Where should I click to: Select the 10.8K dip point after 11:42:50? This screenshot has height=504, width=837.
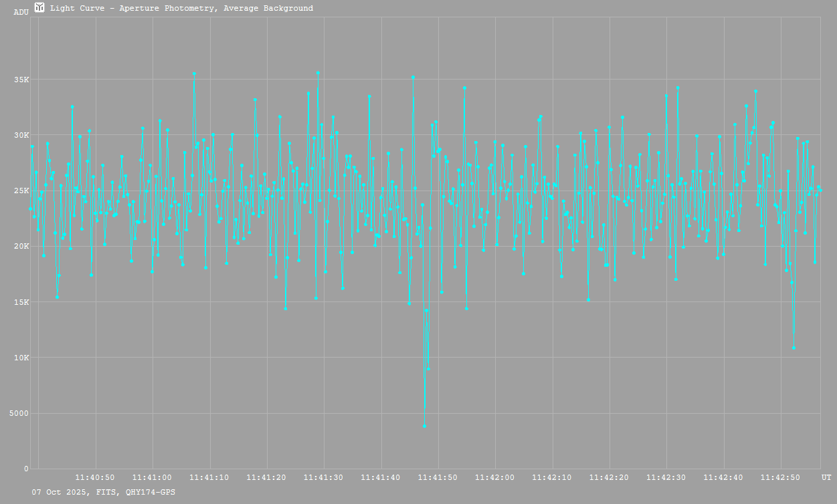794,348
